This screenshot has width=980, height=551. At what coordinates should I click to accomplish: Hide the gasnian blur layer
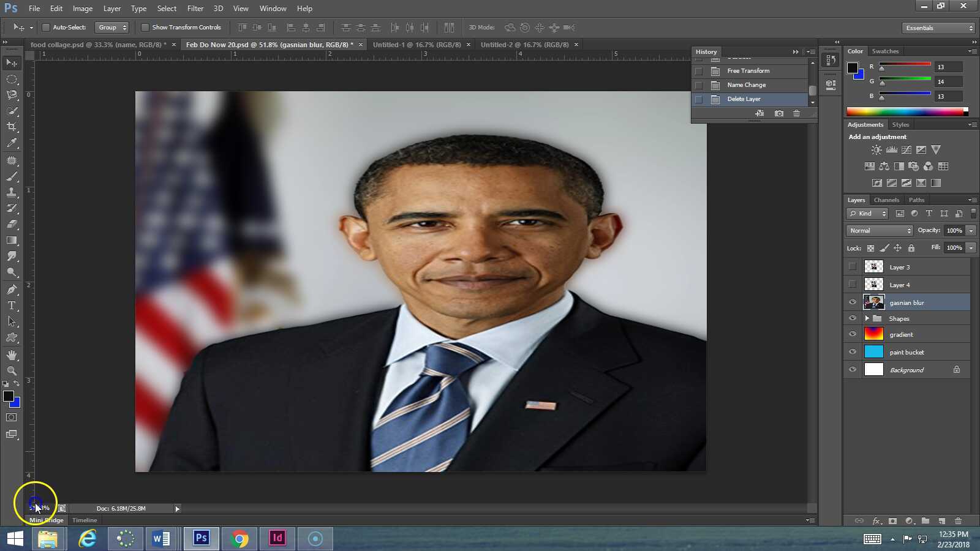pos(853,302)
